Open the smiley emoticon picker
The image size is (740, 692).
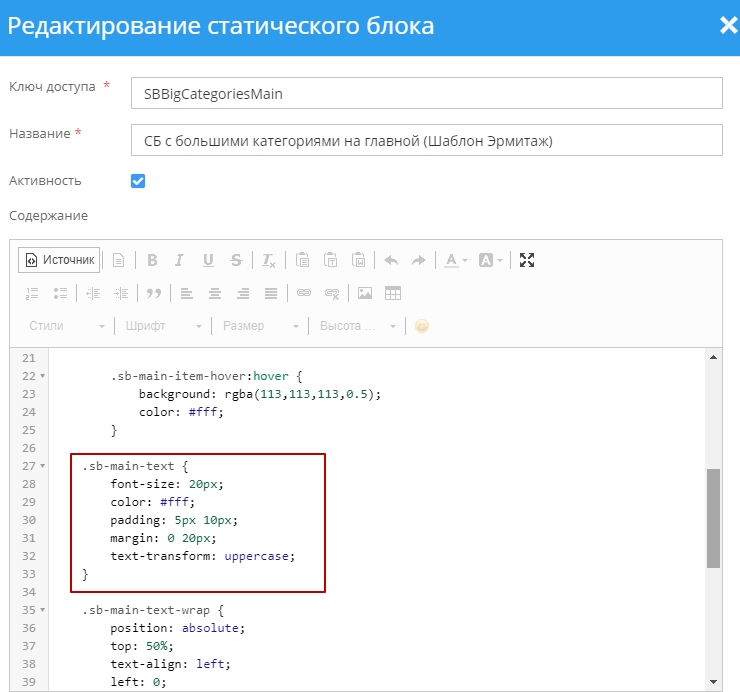(422, 326)
